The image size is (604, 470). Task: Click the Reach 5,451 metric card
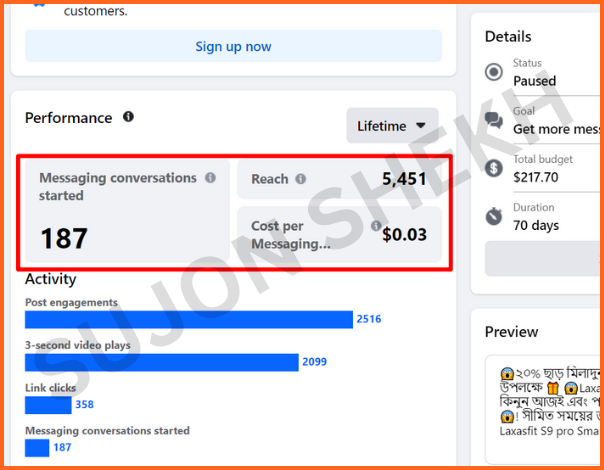[339, 179]
